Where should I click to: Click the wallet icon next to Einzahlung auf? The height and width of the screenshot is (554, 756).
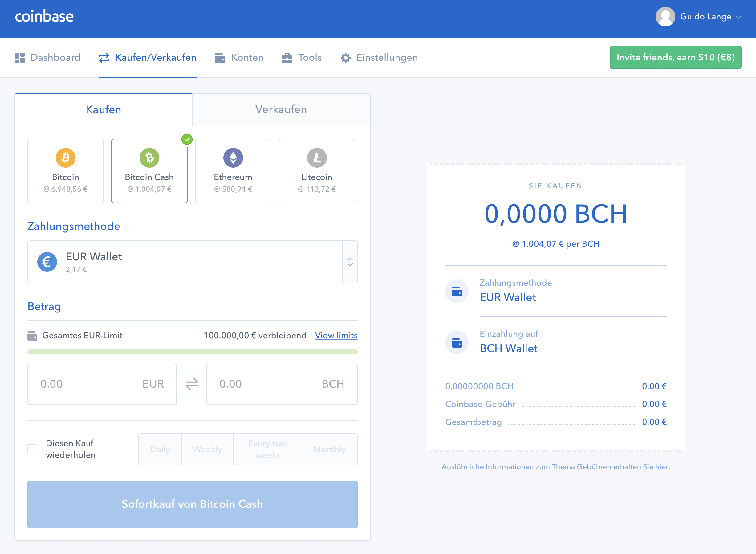click(457, 343)
